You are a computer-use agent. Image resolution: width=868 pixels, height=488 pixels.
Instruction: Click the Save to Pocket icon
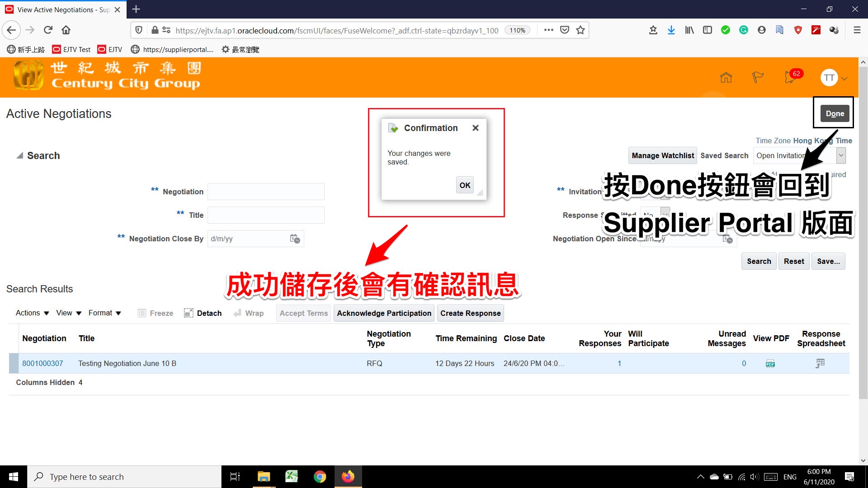click(x=565, y=30)
